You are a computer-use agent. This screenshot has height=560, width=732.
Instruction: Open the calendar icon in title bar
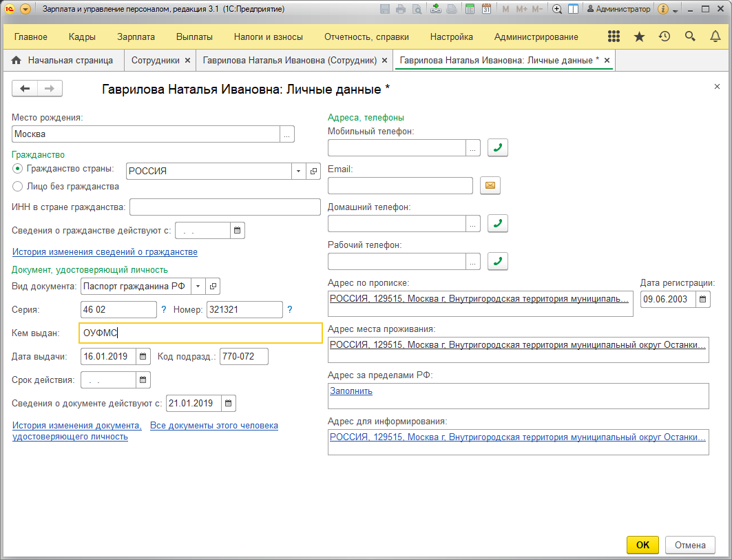(x=487, y=10)
